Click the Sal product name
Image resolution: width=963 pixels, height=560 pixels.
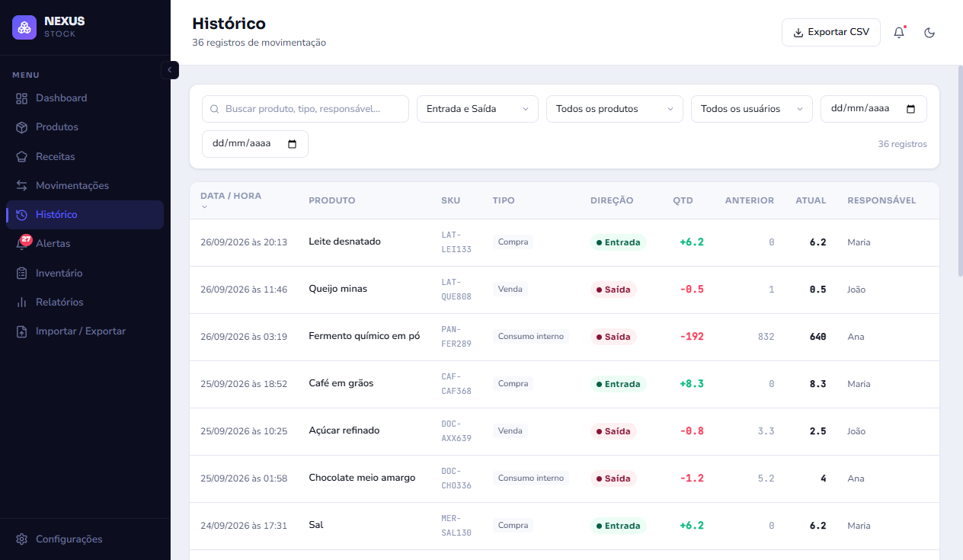[x=315, y=525]
